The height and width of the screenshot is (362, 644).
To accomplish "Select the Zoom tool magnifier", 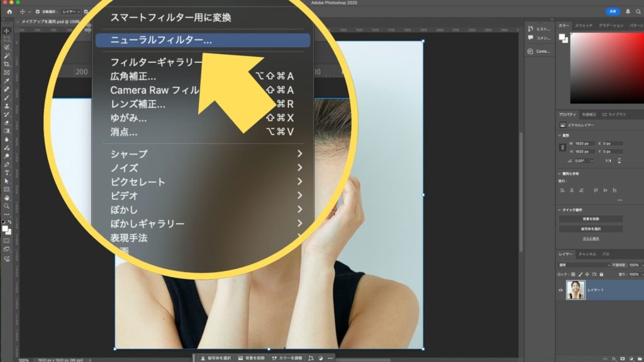I will pos(7,206).
